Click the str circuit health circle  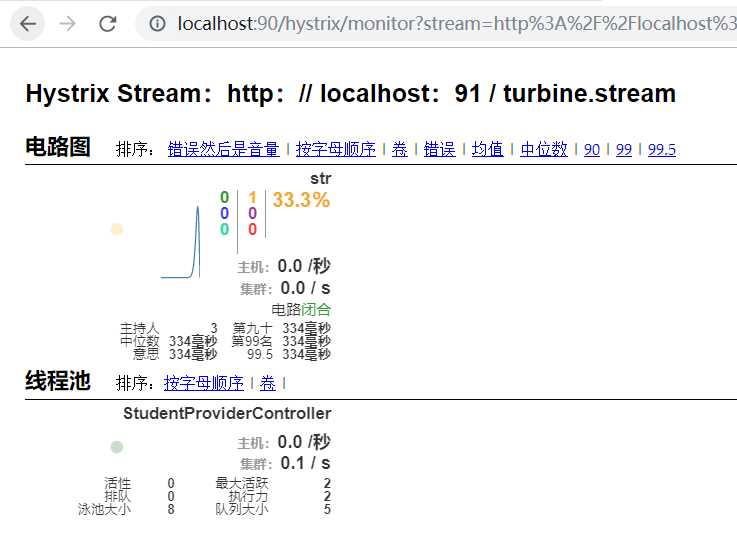point(117,229)
